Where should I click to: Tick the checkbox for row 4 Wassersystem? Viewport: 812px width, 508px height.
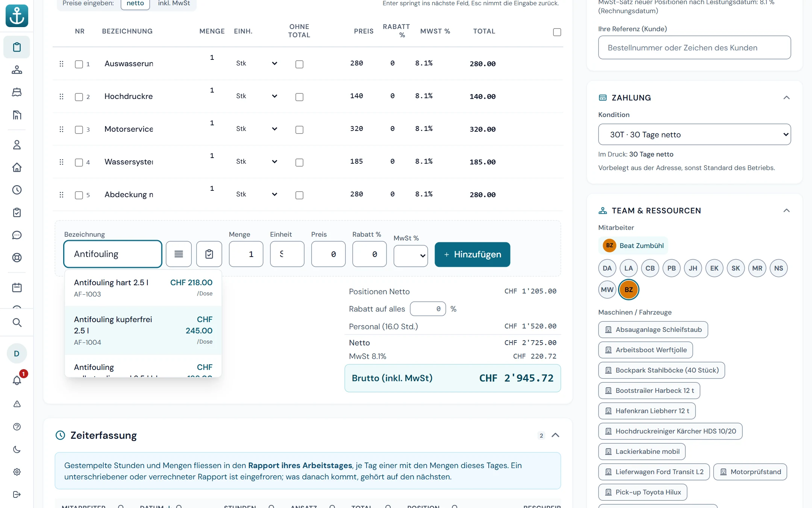tap(79, 163)
